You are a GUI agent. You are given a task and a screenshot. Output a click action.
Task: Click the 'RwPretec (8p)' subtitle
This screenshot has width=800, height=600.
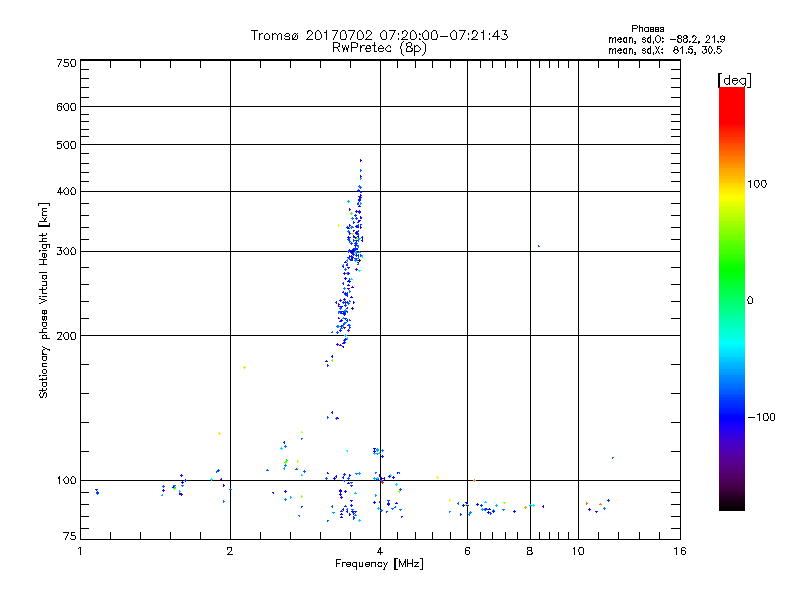coord(379,48)
